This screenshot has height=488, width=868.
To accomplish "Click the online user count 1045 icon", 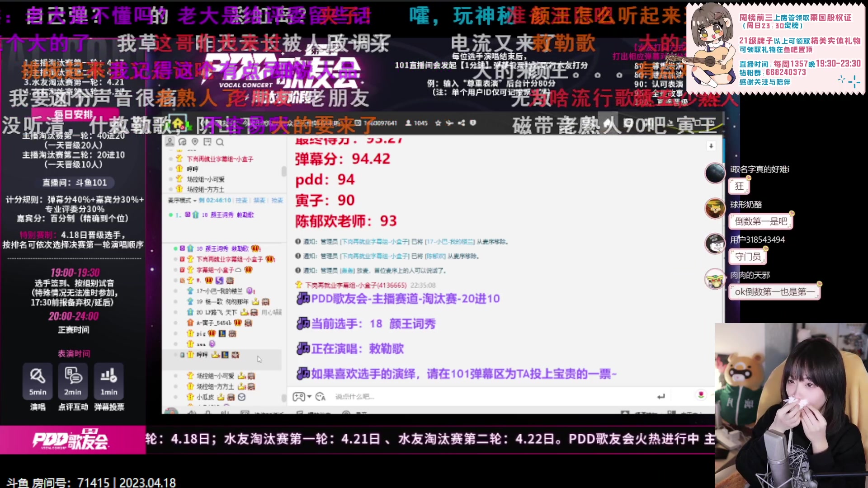I will coord(408,123).
